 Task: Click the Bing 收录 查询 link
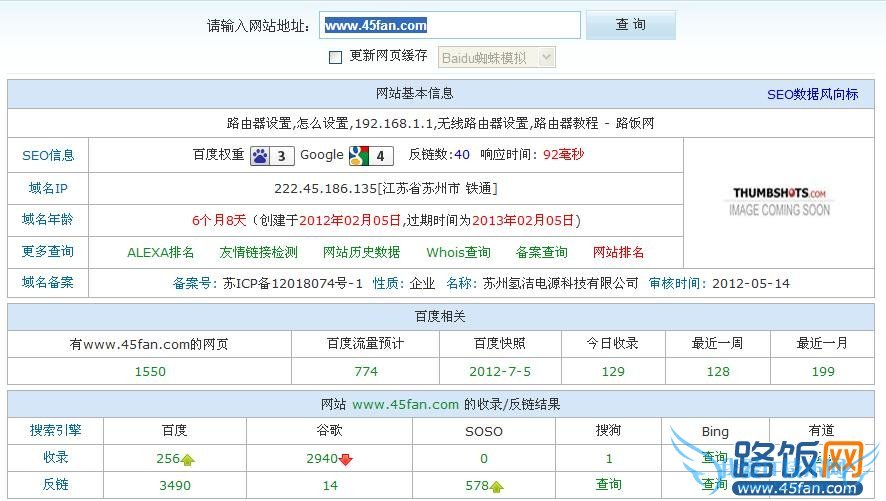click(x=715, y=458)
